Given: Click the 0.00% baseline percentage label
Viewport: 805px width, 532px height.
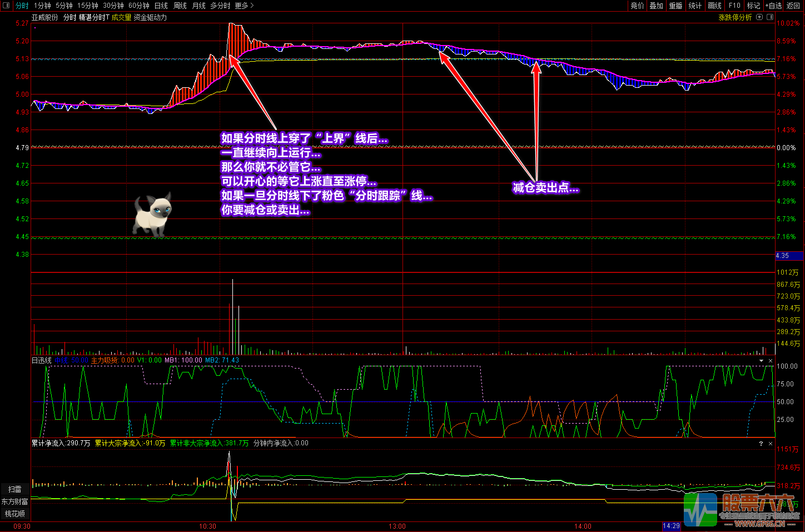Looking at the screenshot, I should (786, 148).
